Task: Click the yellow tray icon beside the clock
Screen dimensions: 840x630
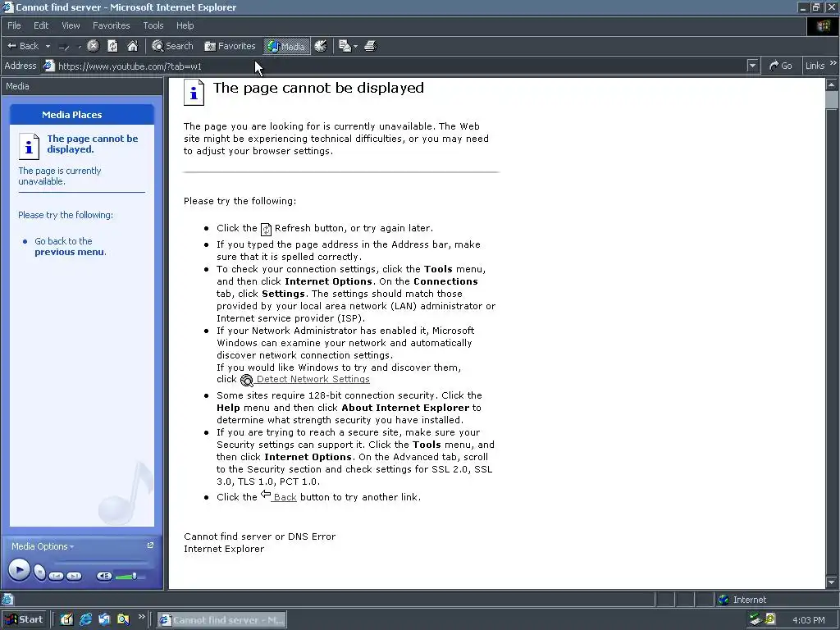Action: click(x=770, y=619)
